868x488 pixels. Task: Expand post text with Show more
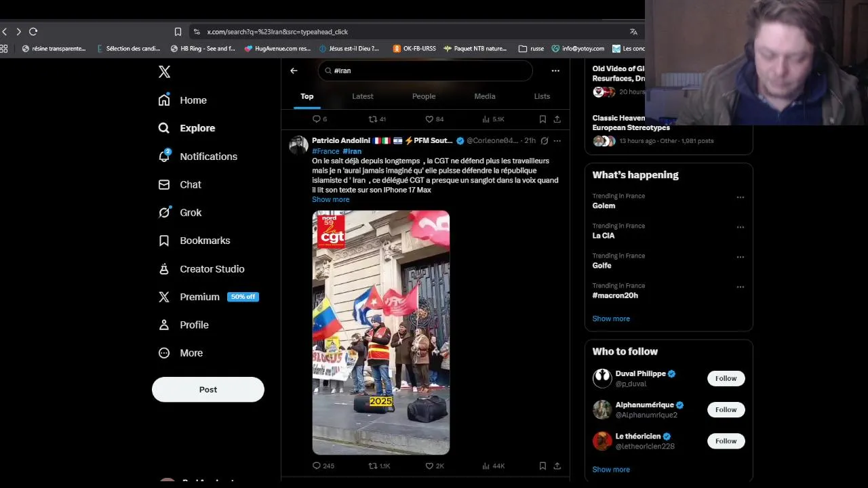click(x=331, y=200)
